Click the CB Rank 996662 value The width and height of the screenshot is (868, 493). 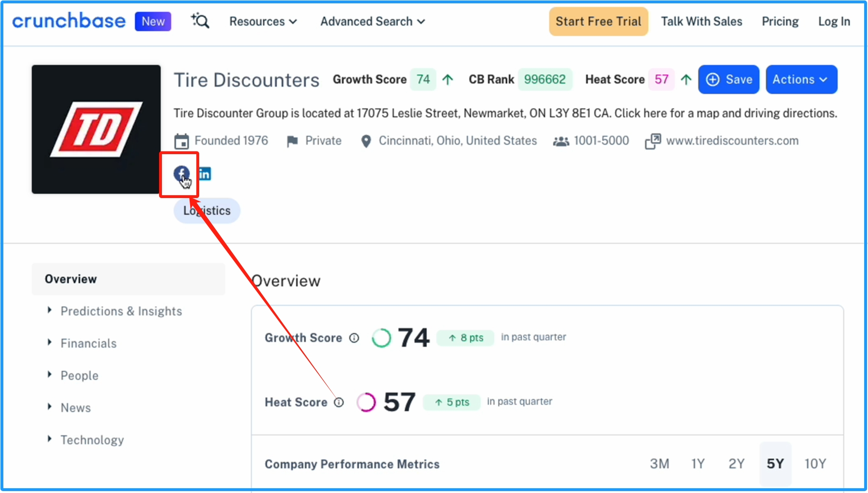pos(545,79)
